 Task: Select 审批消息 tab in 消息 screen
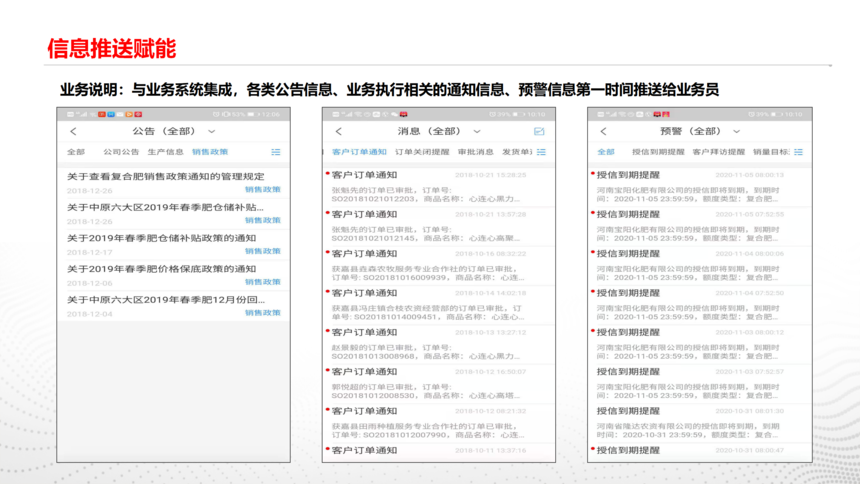click(x=475, y=152)
